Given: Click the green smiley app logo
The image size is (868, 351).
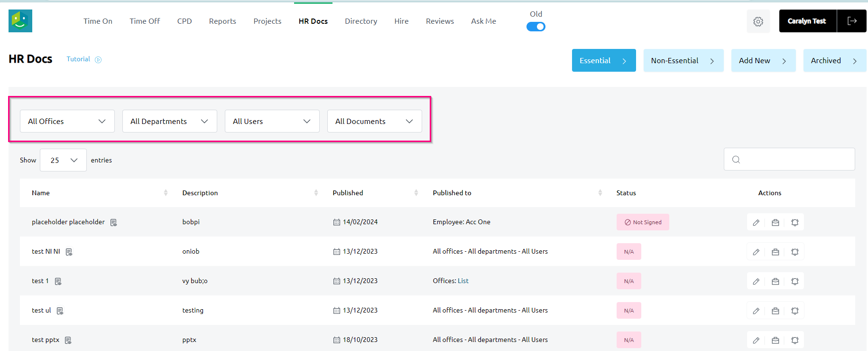Looking at the screenshot, I should [x=20, y=21].
